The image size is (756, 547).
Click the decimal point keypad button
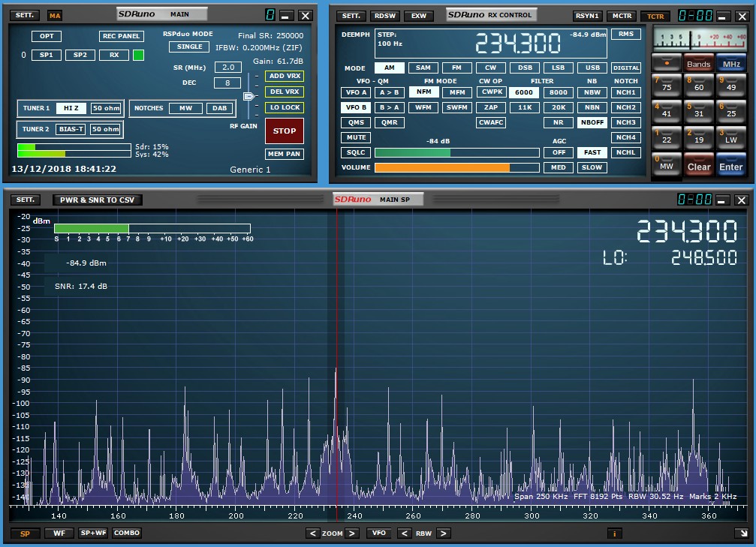point(667,62)
